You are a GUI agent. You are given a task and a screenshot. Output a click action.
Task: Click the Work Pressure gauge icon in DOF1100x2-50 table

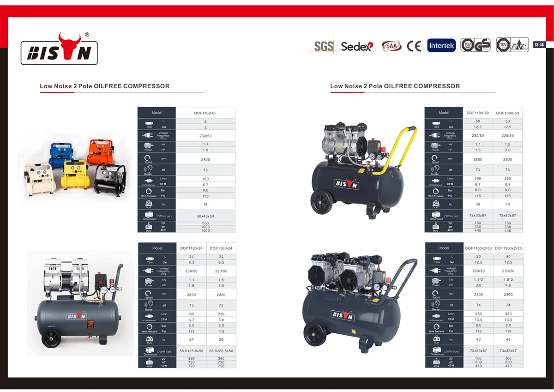coord(436,326)
